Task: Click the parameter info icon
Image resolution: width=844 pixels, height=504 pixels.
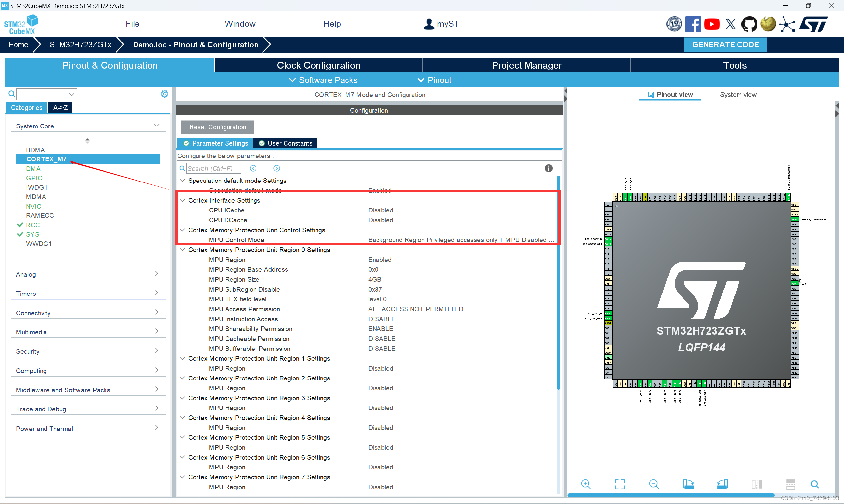Action: pos(548,168)
